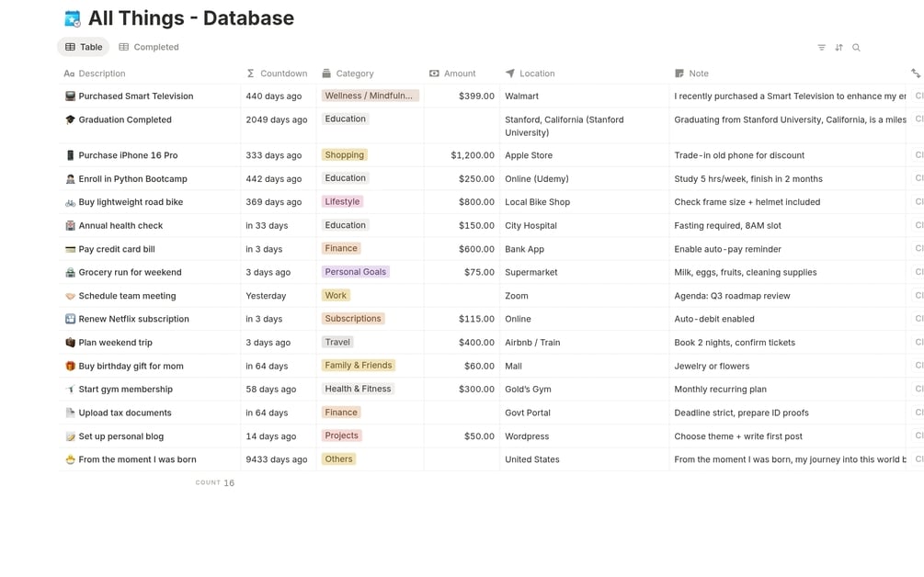The width and height of the screenshot is (924, 577).
Task: Open the Plan weekend trip entry
Action: tap(115, 343)
